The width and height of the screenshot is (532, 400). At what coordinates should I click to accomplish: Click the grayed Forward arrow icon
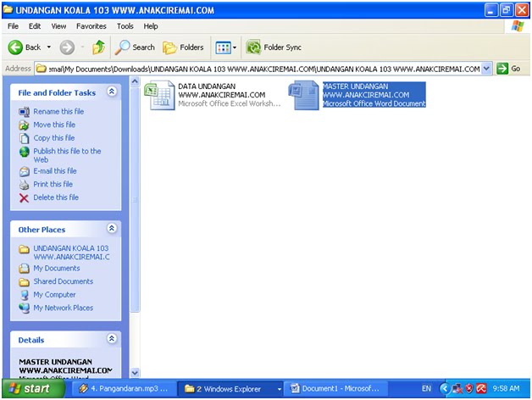(x=67, y=47)
